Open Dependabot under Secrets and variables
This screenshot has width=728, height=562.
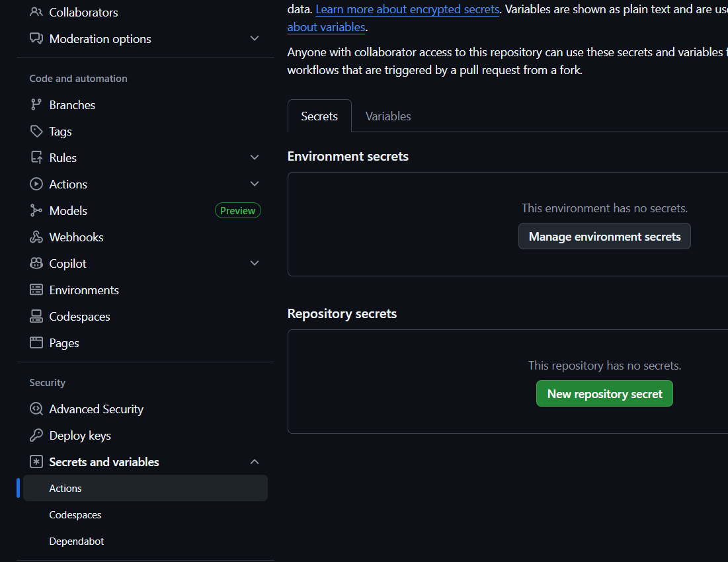77,541
